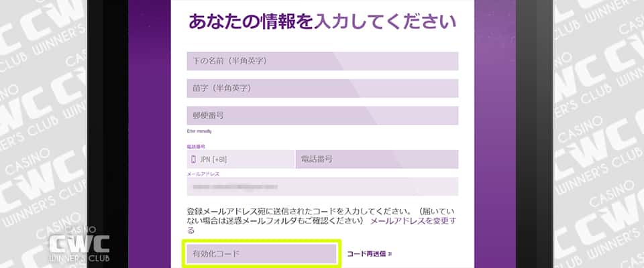Focus the phone number (電話番号) field

coord(377,159)
